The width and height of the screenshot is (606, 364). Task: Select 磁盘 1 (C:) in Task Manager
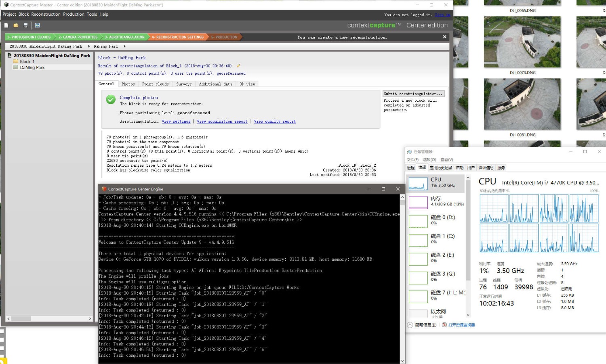click(x=436, y=240)
